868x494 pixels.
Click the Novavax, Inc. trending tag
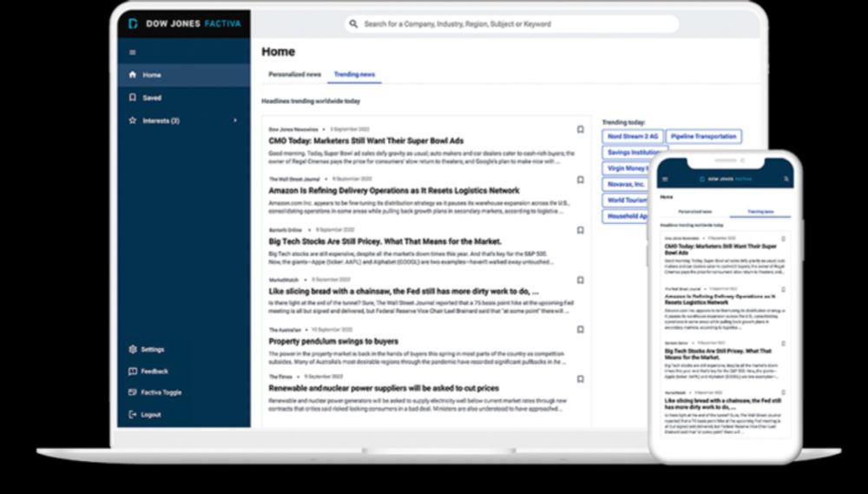pos(626,184)
